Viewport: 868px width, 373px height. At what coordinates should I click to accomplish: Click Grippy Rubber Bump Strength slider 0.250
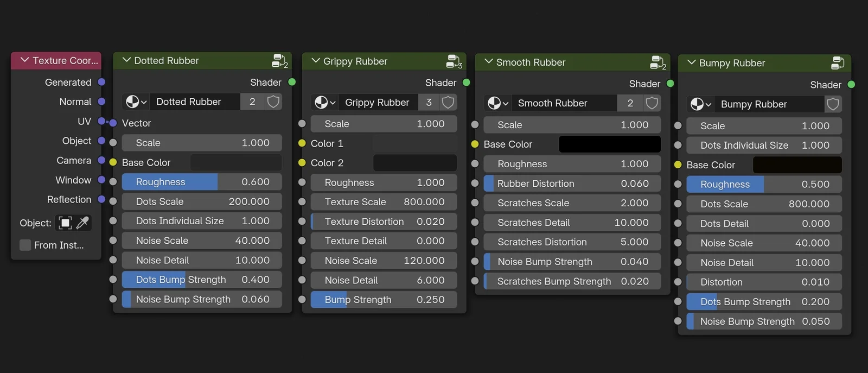click(x=384, y=300)
